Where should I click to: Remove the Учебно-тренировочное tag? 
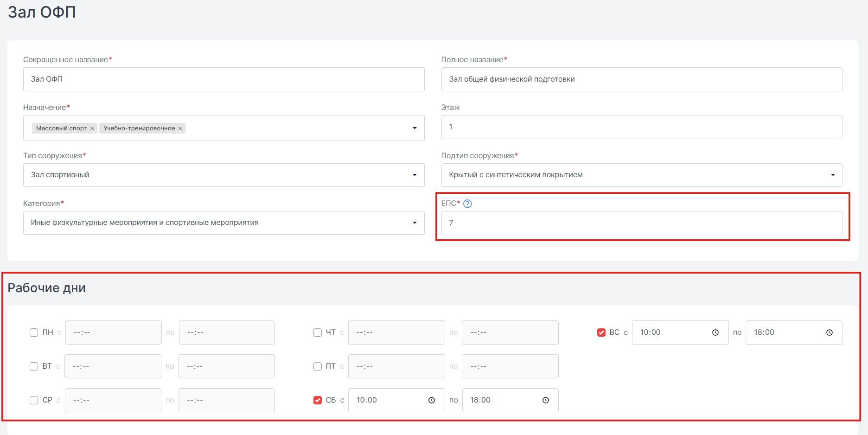[180, 128]
